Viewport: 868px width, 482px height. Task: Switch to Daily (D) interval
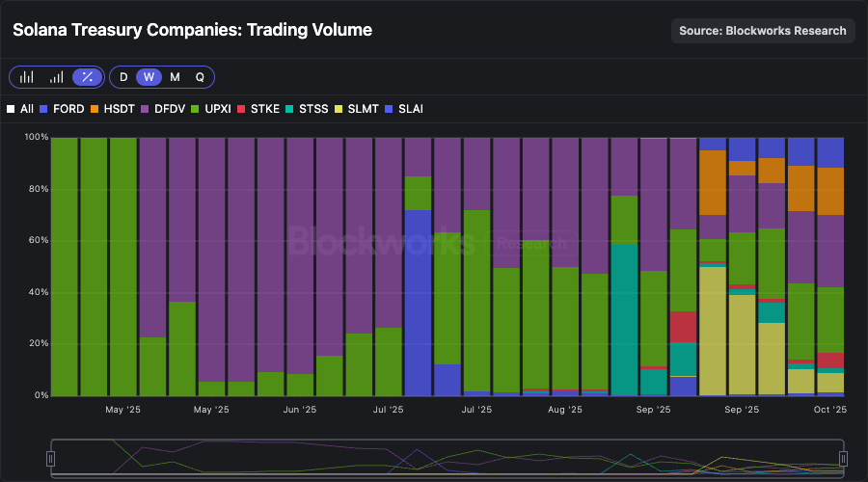click(123, 77)
